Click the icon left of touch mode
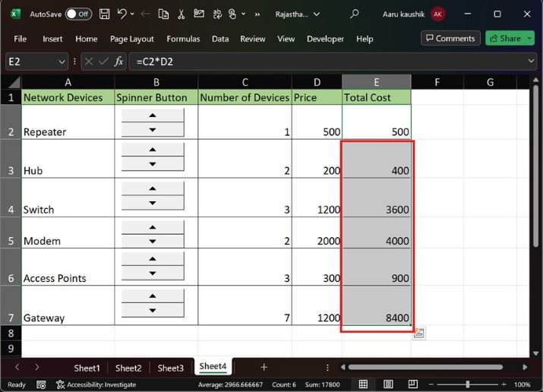The image size is (543, 392). [217, 14]
